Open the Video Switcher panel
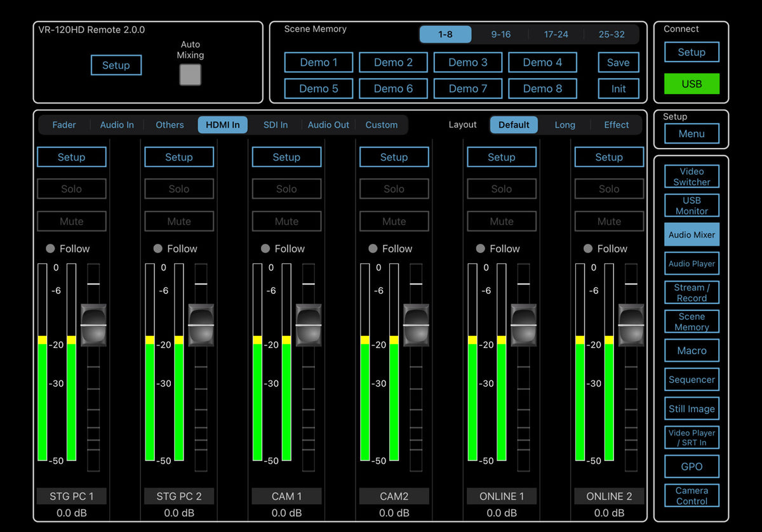Screen dimensions: 762x532 [692, 176]
